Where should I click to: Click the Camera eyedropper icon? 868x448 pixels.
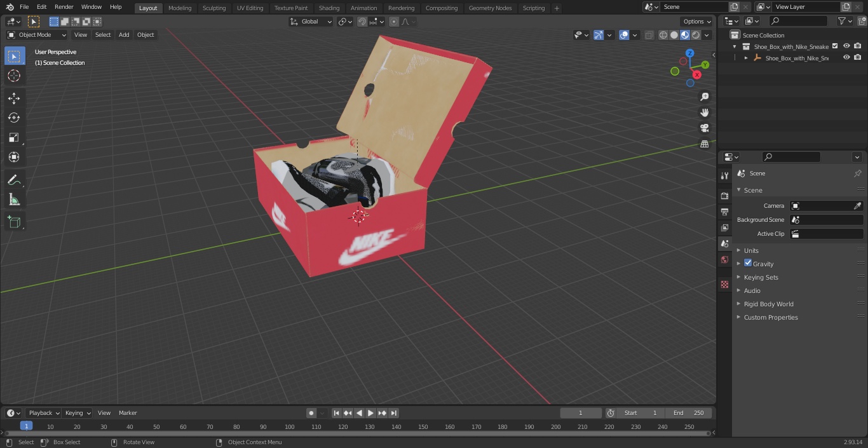(857, 206)
